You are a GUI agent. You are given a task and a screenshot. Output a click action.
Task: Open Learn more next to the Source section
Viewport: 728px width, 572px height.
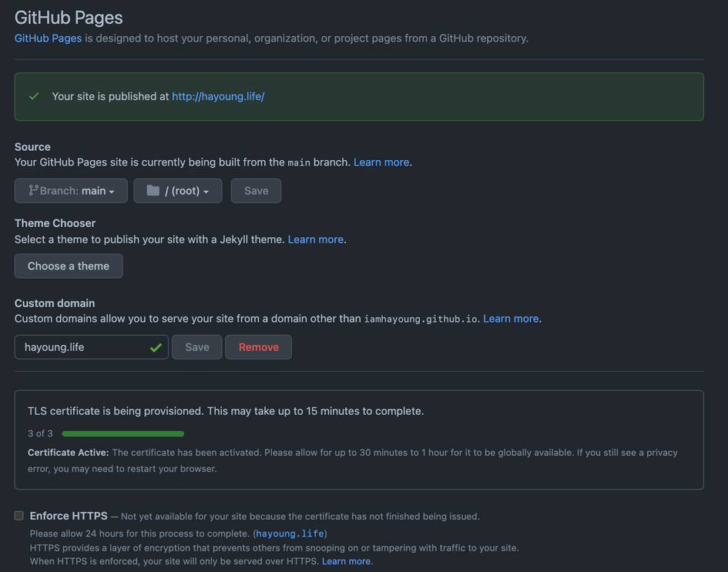[381, 162]
